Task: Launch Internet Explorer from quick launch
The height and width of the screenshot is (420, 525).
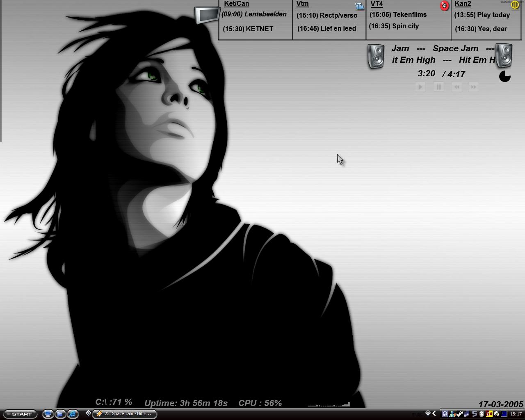Action: coord(73,414)
